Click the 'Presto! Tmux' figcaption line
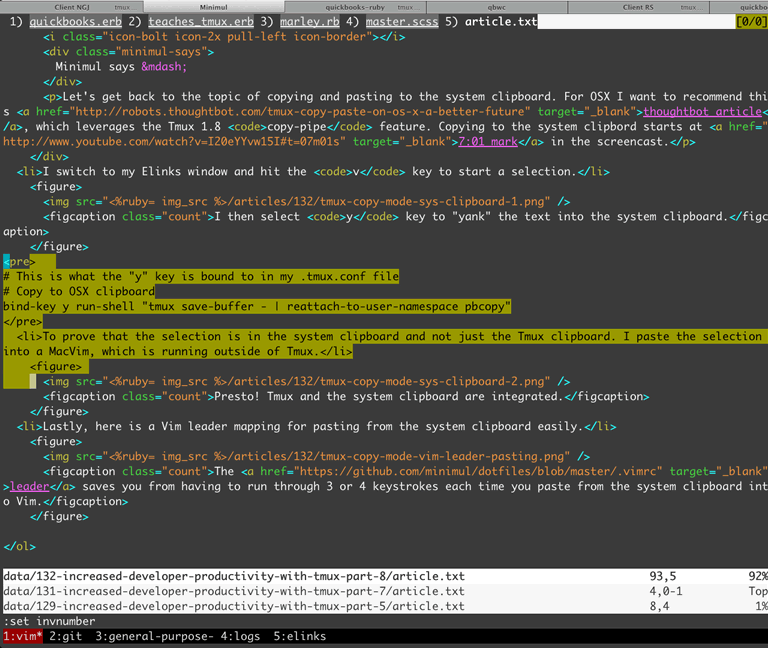Image resolution: width=768 pixels, height=648 pixels. click(346, 396)
